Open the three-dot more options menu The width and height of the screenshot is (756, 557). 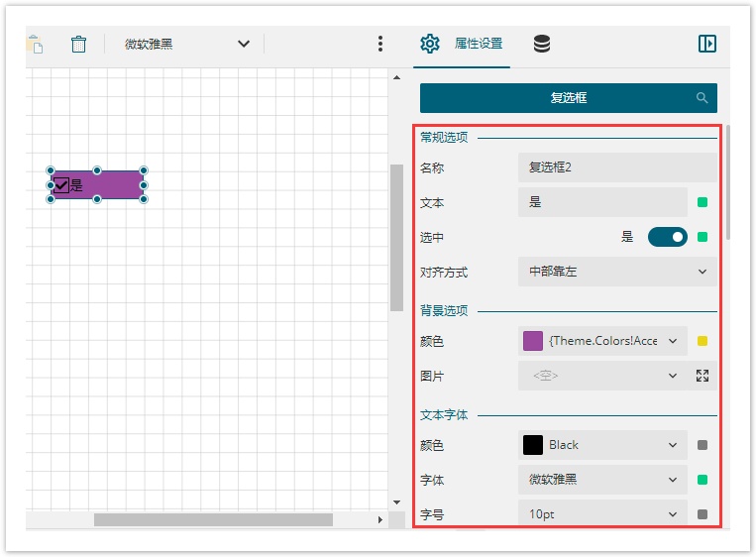(x=380, y=44)
